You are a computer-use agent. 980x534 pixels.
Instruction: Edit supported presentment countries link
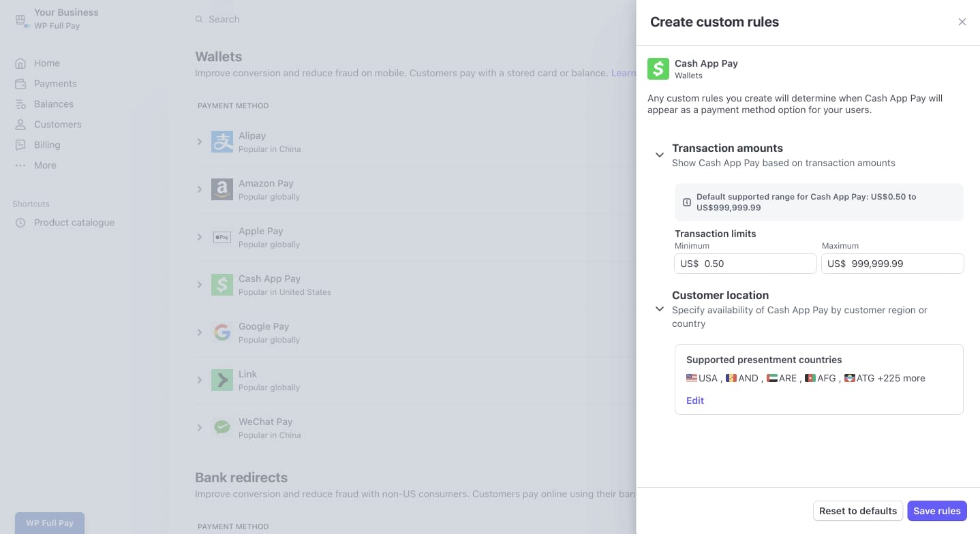(694, 400)
